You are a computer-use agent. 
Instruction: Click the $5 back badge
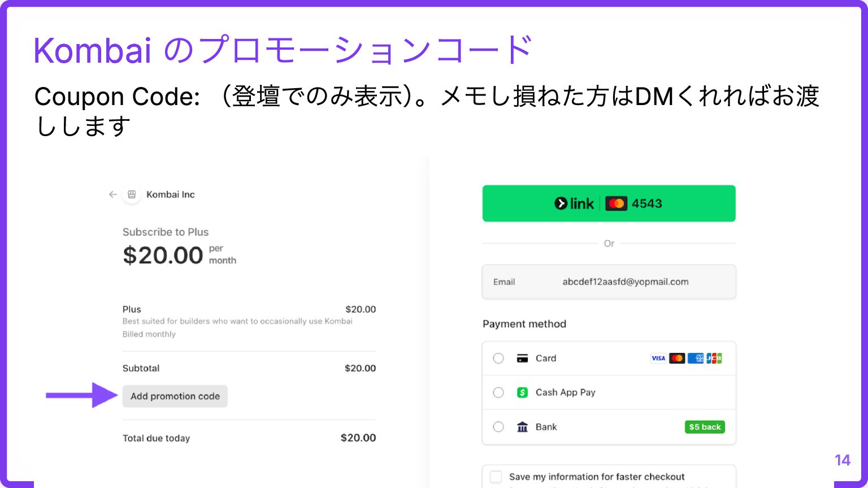pos(705,427)
